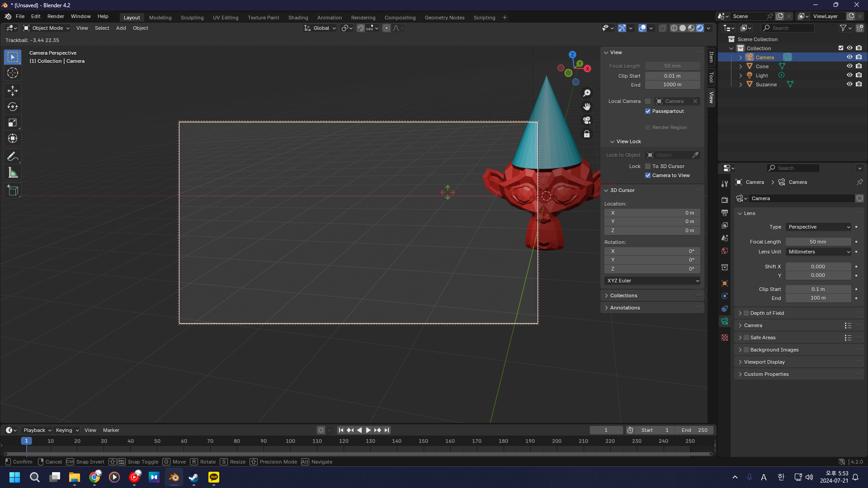Toggle the camera view icon in viewport
The height and width of the screenshot is (488, 868).
coord(587,120)
